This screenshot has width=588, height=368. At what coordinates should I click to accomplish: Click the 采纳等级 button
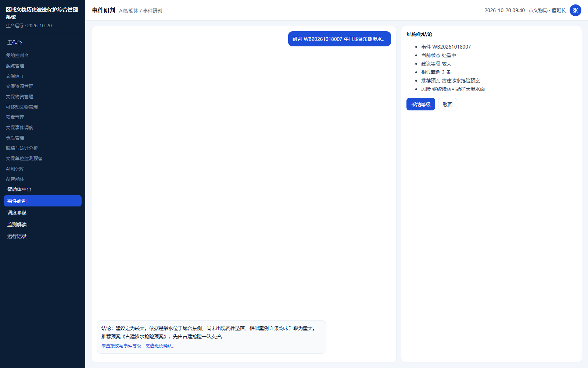click(421, 105)
